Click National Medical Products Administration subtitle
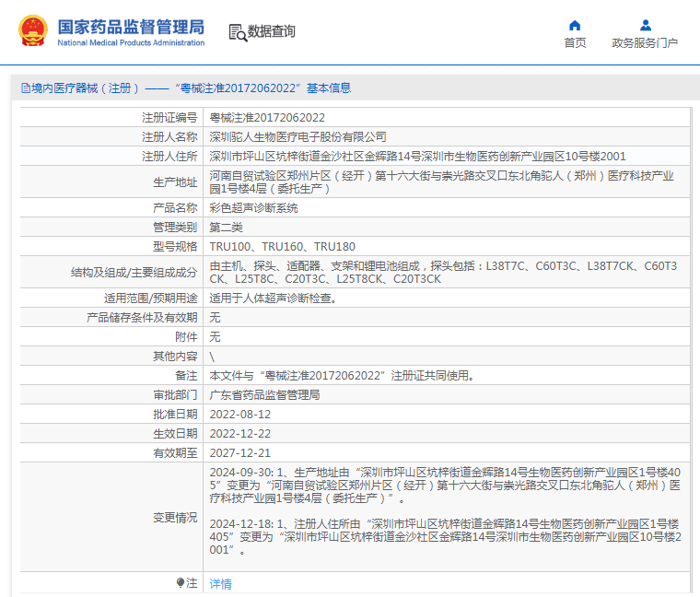The width and height of the screenshot is (700, 597). coord(131,43)
